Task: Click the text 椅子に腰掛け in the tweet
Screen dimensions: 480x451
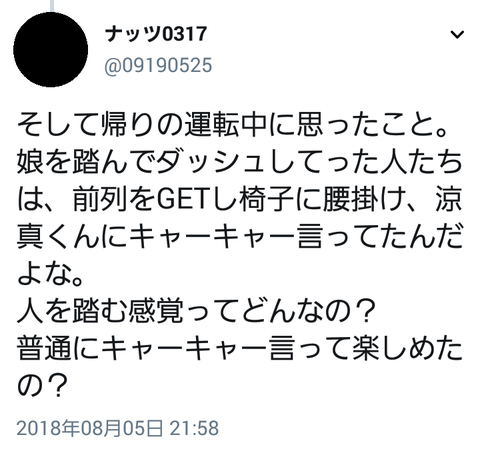Action: 310,200
